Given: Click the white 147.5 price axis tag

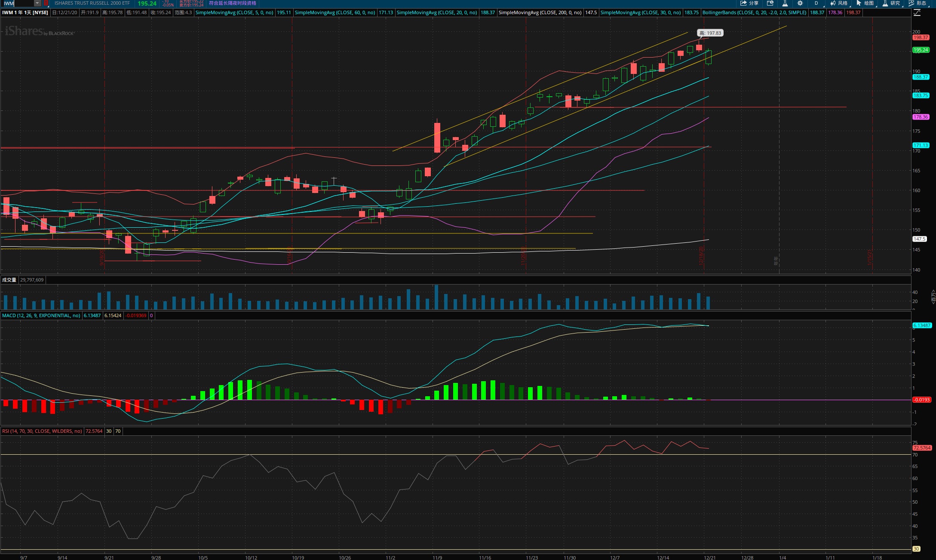Looking at the screenshot, I should click(920, 239).
